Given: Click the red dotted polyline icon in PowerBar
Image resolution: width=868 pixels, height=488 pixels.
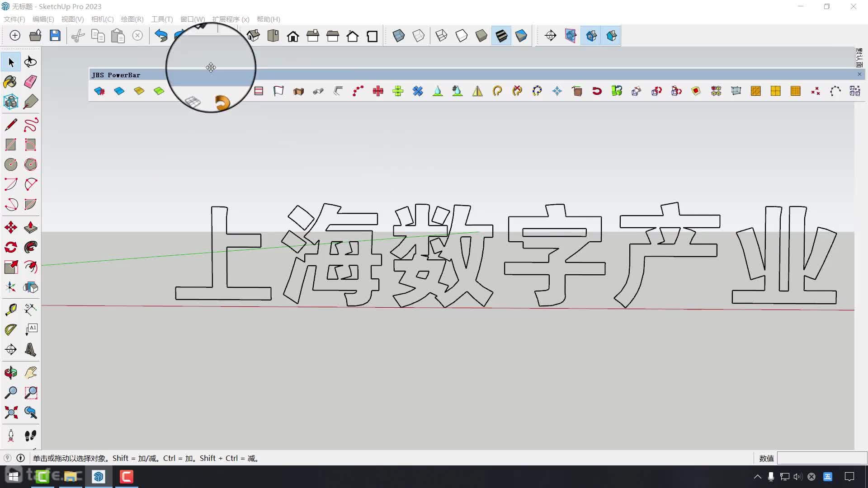Looking at the screenshot, I should 358,91.
